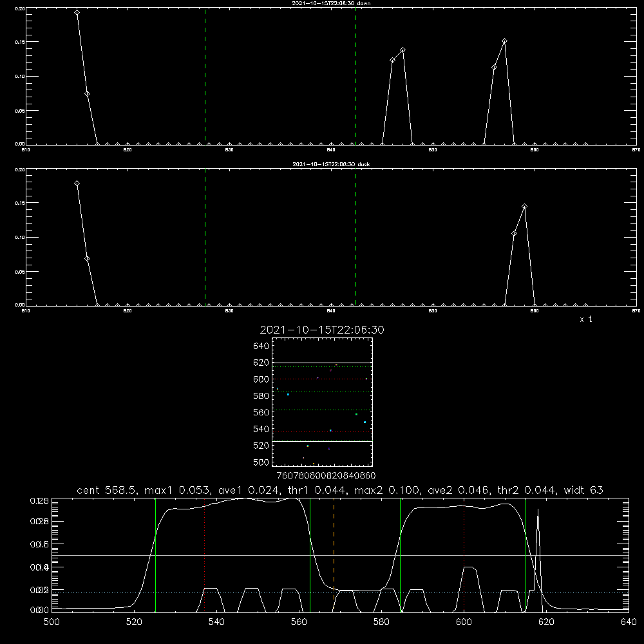
Task: Click the upper red dotted line at y=600
Action: [322, 379]
